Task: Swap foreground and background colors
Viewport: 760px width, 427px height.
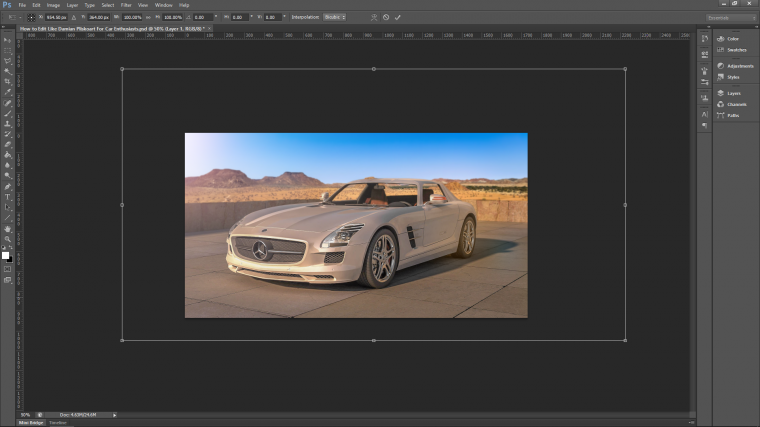Action: [x=11, y=248]
